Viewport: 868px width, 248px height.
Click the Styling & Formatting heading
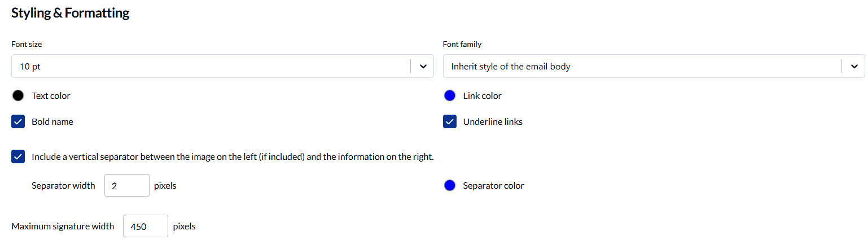(71, 13)
